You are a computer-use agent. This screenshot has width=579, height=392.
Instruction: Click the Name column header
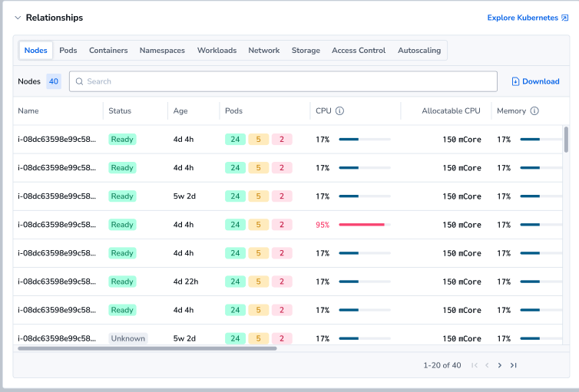pyautogui.click(x=28, y=111)
